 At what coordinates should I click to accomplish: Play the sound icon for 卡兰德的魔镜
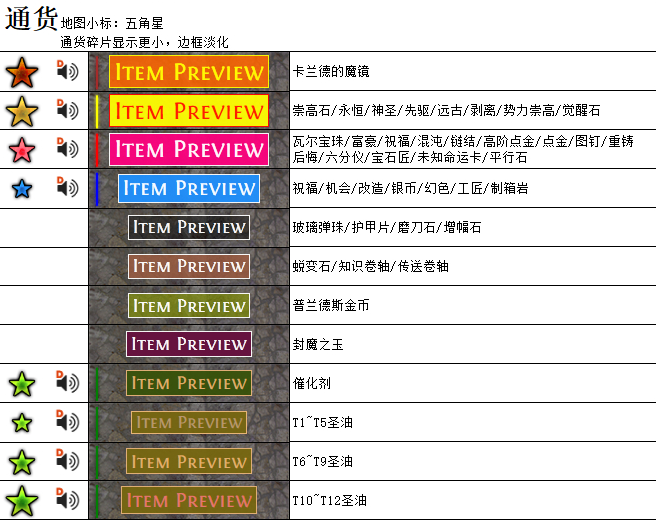coord(67,70)
